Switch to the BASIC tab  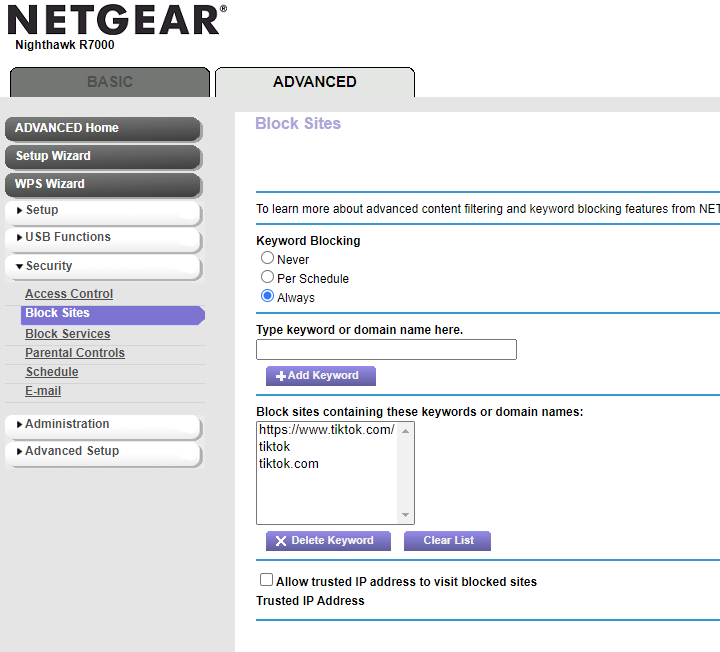110,82
